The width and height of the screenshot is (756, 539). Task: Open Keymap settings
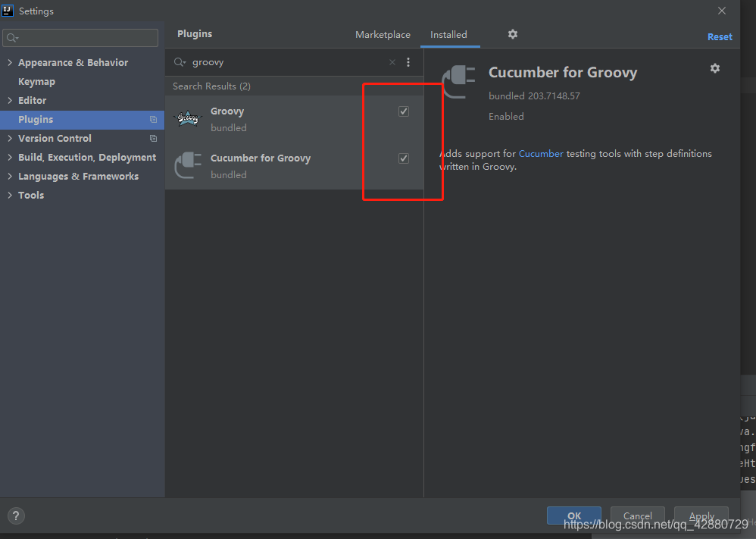(36, 82)
